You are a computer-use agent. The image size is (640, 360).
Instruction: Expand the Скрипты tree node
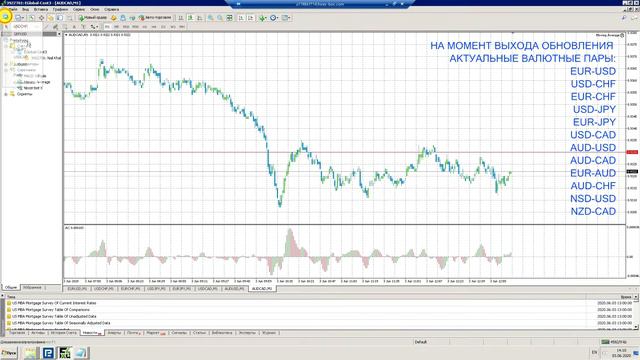click(x=6, y=94)
